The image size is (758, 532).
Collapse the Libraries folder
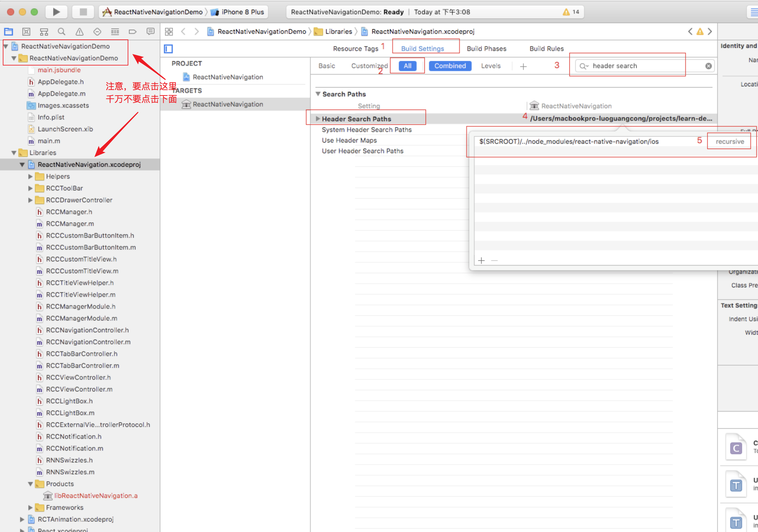pos(14,153)
